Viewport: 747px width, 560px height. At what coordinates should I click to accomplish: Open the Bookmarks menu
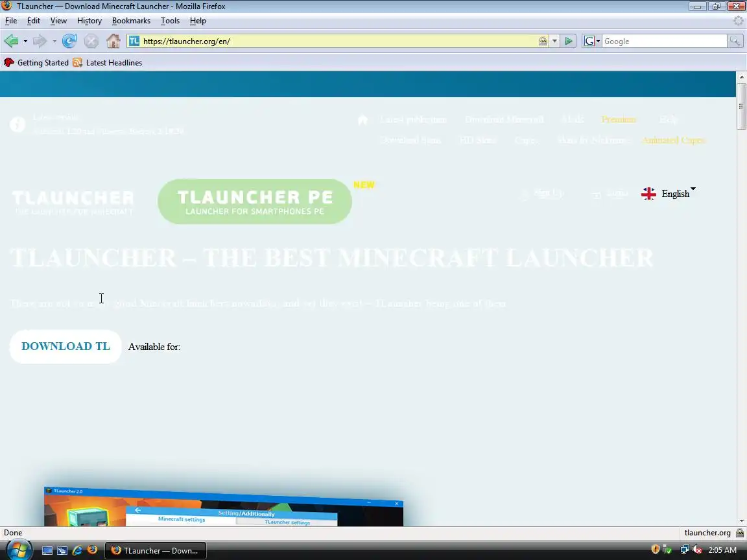[131, 21]
